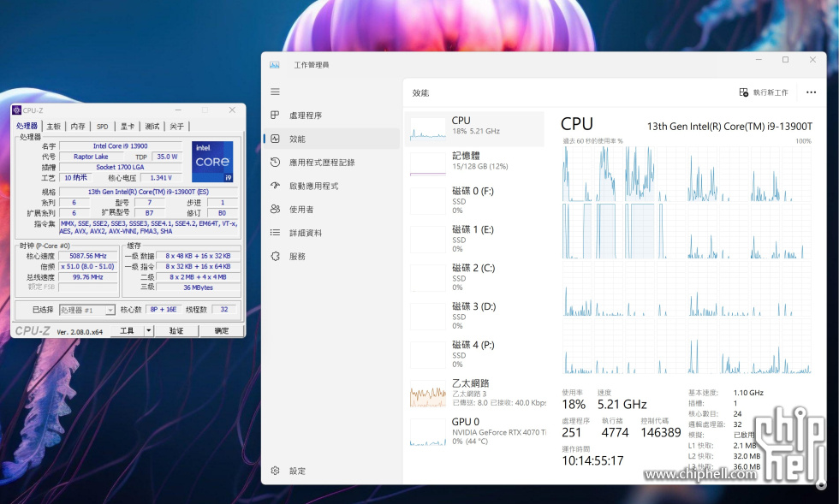The image size is (839, 504).
Task: Select 磁碟 4 (P:) disk item
Action: point(474,354)
